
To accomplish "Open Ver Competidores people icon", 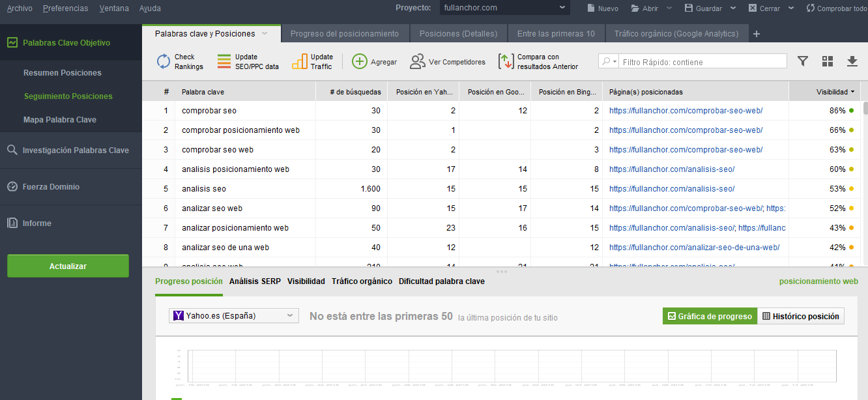I will click(417, 61).
